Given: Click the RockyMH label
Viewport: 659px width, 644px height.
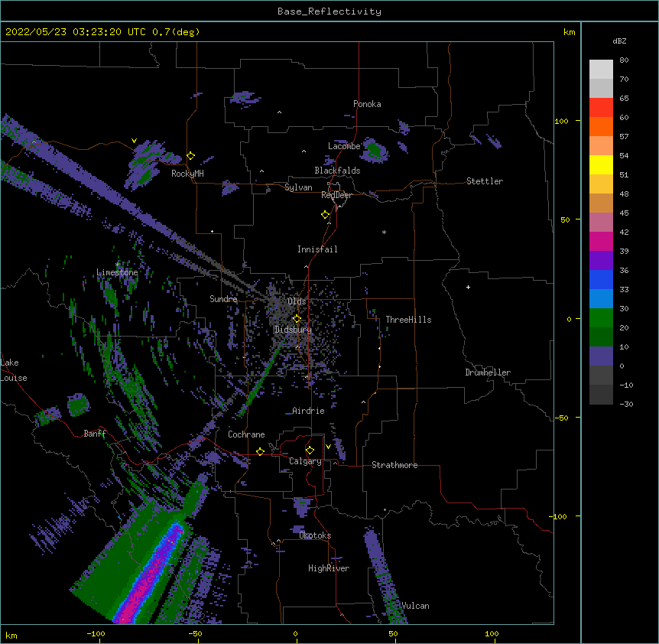Looking at the screenshot, I should coord(187,174).
